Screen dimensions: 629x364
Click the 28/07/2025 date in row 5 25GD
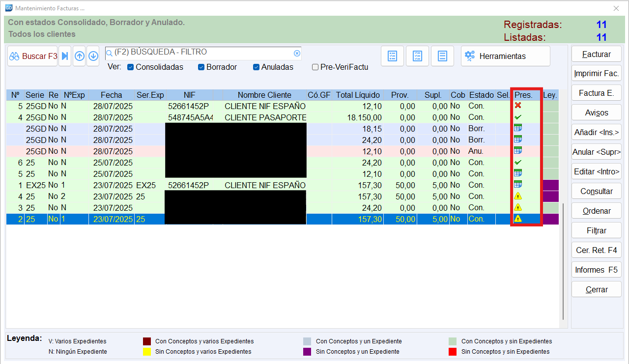click(113, 106)
